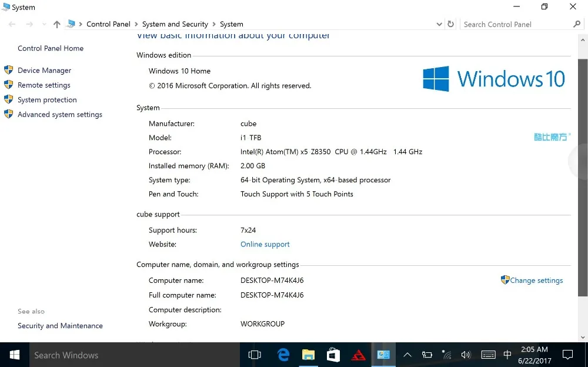
Task: Open the Windows Start menu
Action: pos(15,355)
